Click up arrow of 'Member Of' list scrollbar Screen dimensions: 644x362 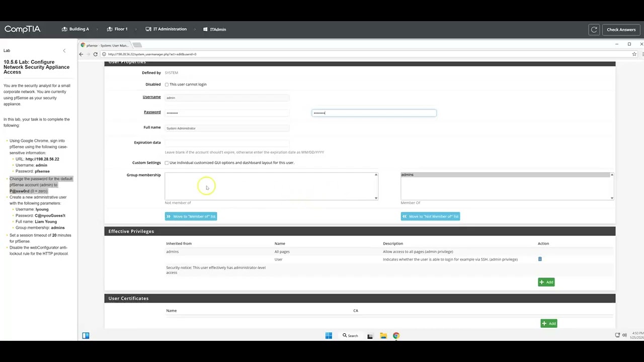coord(612,174)
